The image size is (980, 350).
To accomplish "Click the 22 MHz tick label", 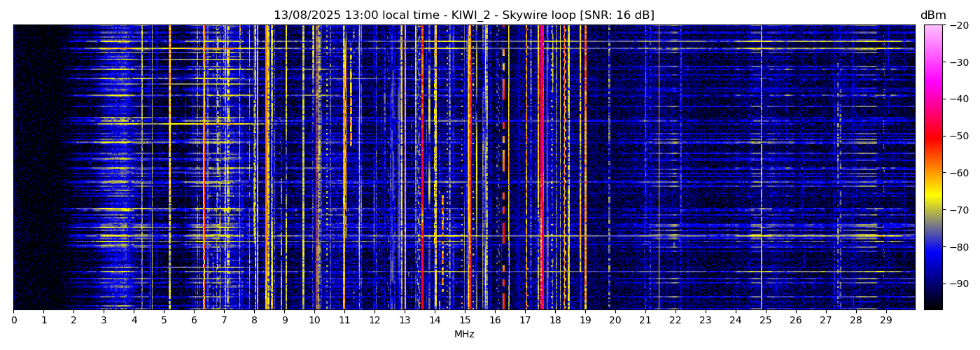I will click(x=675, y=321).
